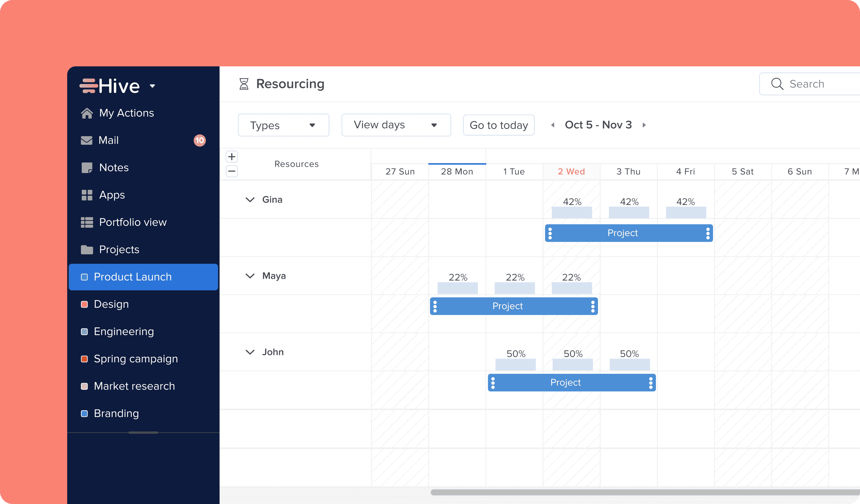Click Go to today button
860x504 pixels.
[x=498, y=125]
